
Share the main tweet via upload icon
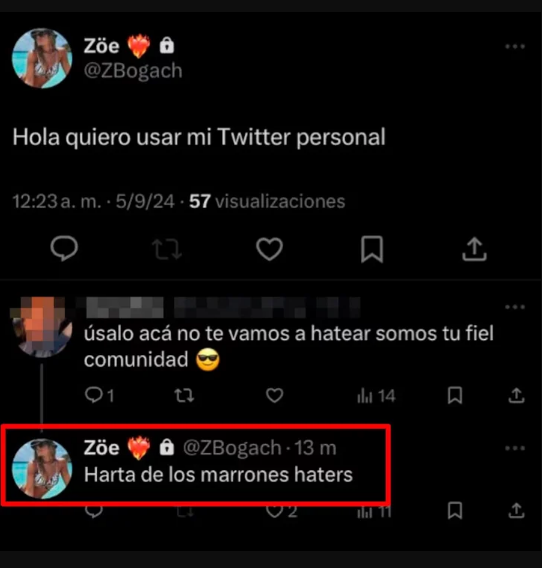pyautogui.click(x=474, y=249)
